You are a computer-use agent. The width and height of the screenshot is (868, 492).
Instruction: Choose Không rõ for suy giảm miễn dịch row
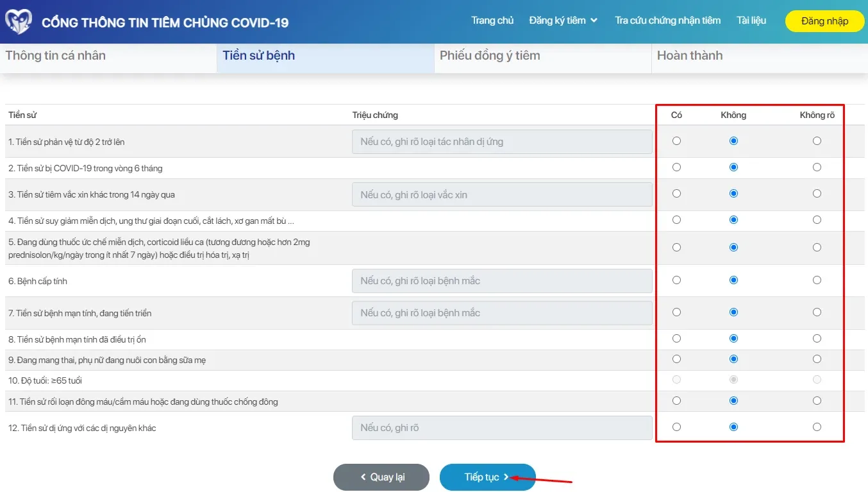tap(817, 220)
